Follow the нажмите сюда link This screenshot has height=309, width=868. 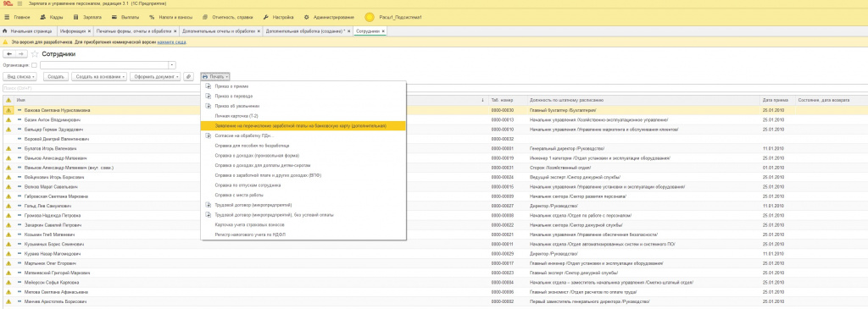tap(171, 42)
